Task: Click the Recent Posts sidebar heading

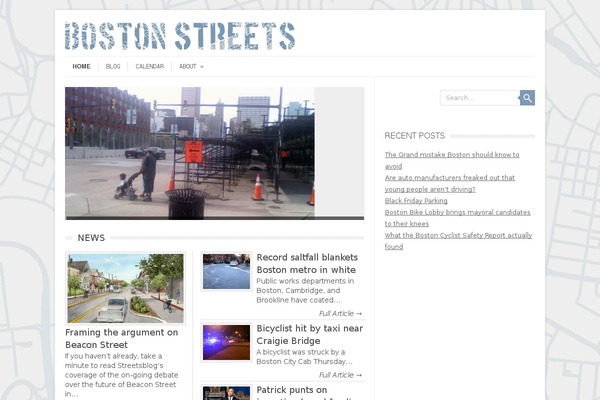Action: [x=414, y=136]
